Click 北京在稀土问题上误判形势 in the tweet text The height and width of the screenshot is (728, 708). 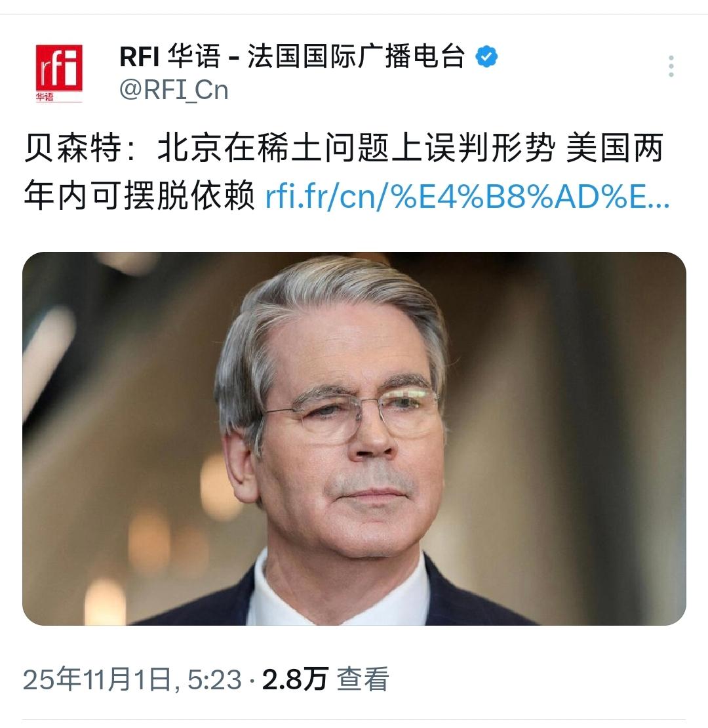click(357, 149)
